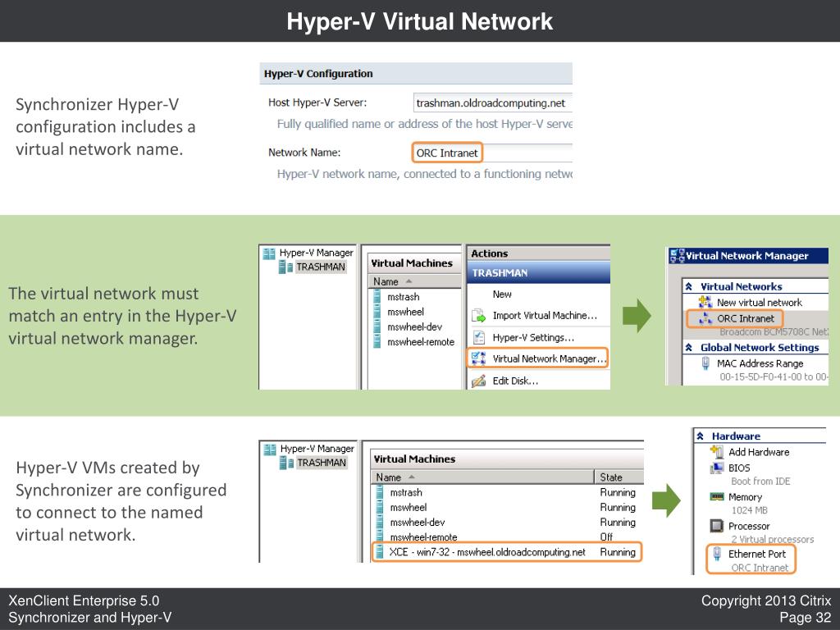The height and width of the screenshot is (630, 840).
Task: Choose New in the Actions pane
Action: (x=502, y=294)
